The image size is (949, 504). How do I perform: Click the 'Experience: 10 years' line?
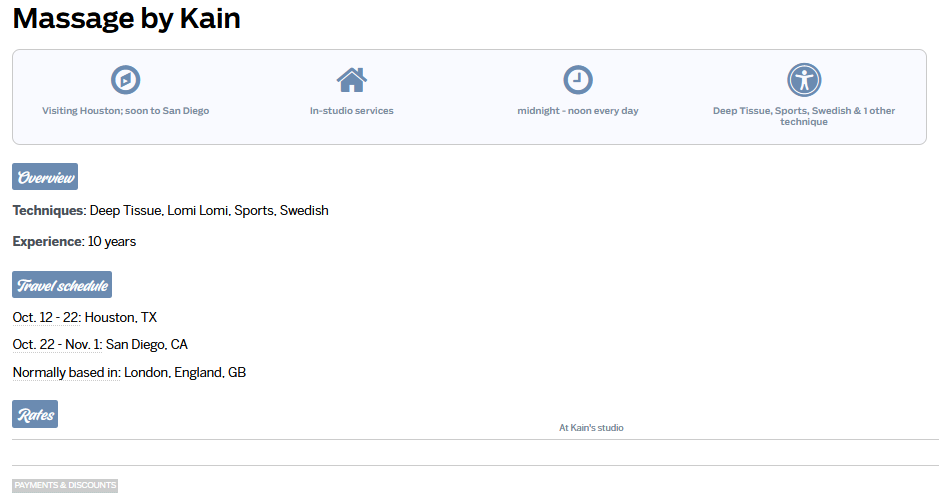pos(74,242)
